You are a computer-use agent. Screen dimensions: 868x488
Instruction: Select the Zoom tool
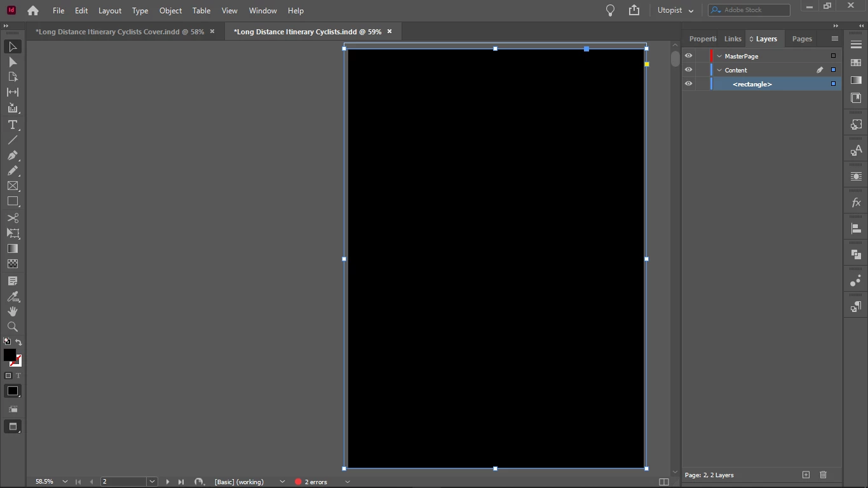(x=13, y=327)
